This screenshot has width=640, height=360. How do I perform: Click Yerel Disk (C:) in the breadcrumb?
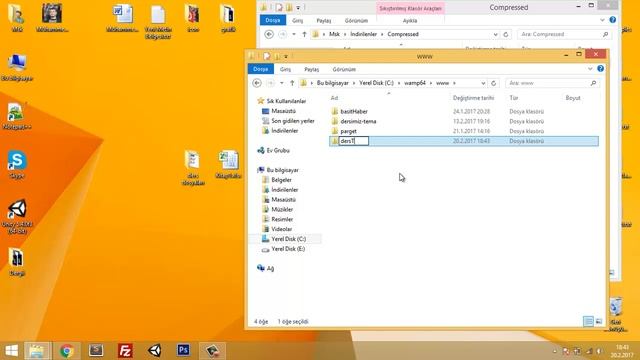point(376,83)
